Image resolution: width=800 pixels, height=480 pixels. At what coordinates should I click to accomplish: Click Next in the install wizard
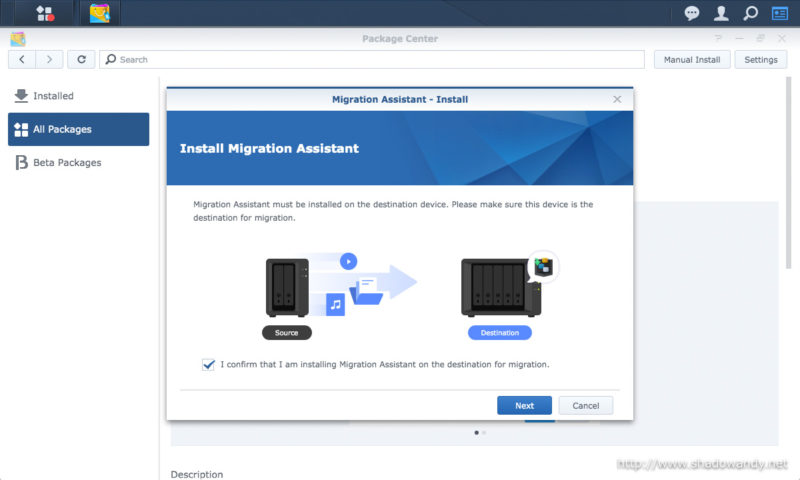pyautogui.click(x=524, y=406)
